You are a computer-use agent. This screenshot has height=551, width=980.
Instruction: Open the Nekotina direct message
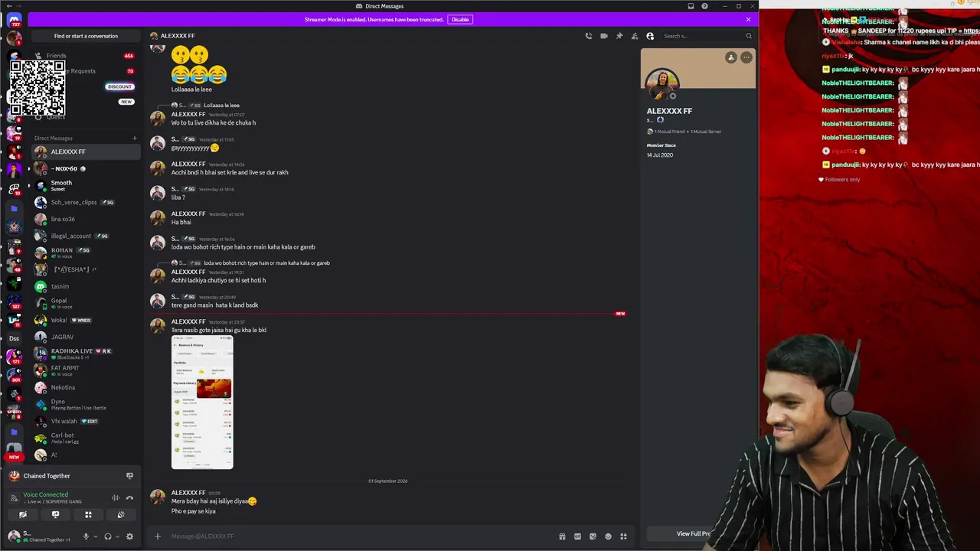click(86, 387)
